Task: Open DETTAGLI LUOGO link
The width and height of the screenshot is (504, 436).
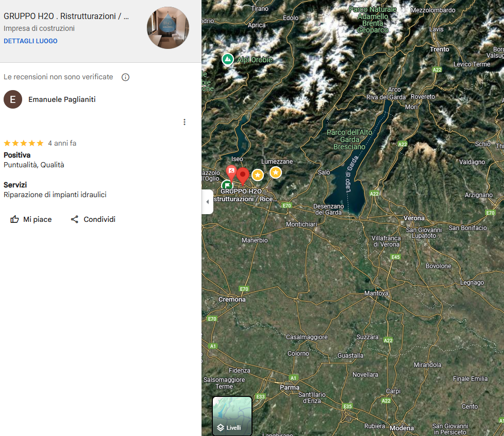Action: tap(30, 41)
